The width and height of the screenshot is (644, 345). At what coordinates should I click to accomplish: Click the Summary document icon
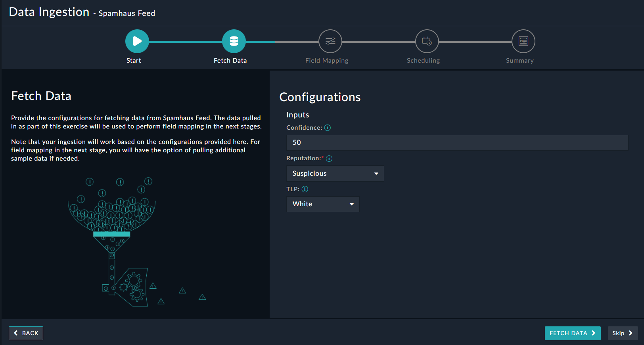(x=523, y=41)
